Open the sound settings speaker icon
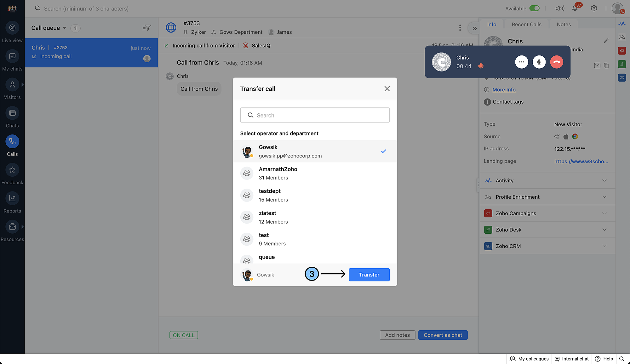 560,9
